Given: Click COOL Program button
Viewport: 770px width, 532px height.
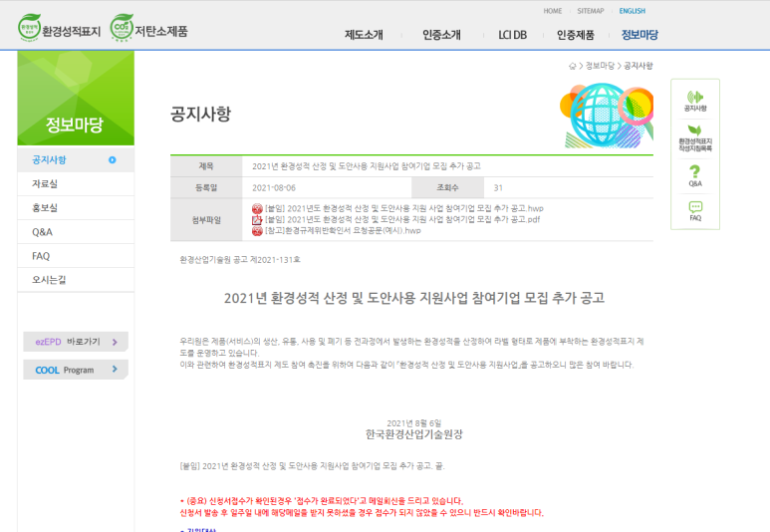Looking at the screenshot, I should (76, 370).
